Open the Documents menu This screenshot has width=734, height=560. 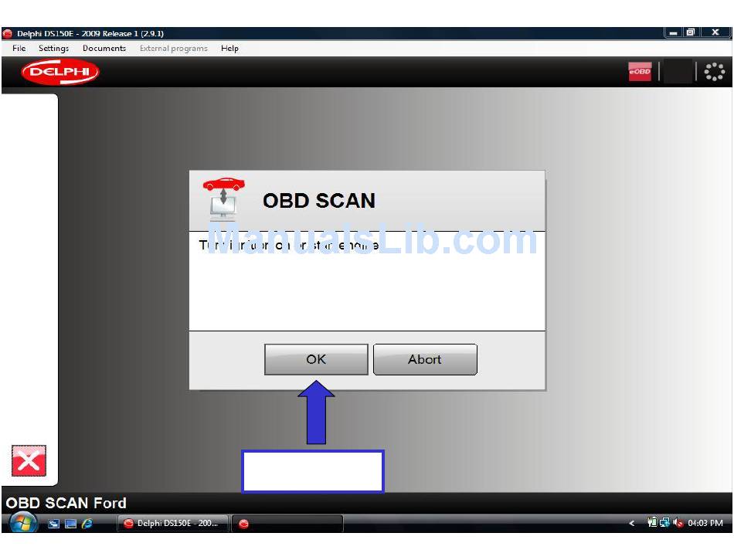coord(104,48)
